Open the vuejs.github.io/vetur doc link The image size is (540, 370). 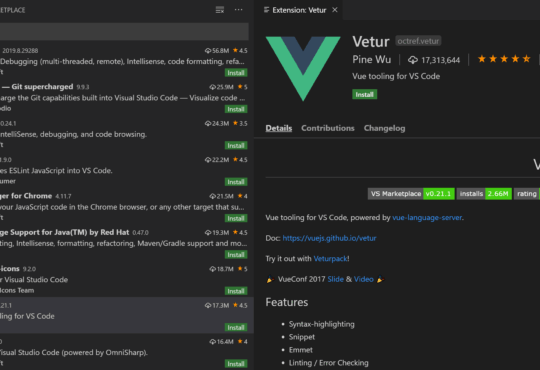(329, 238)
